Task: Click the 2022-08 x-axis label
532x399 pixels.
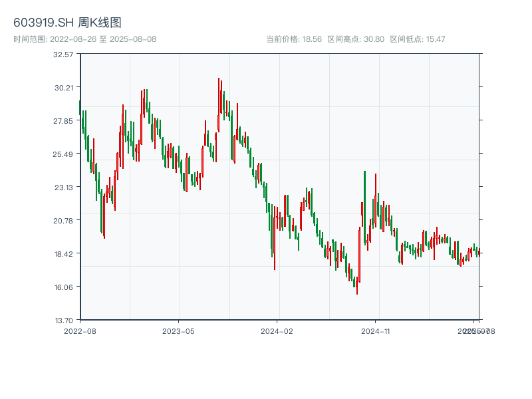Action: 80,331
